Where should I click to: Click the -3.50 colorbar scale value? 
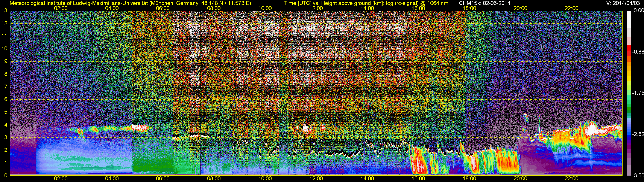(x=638, y=176)
